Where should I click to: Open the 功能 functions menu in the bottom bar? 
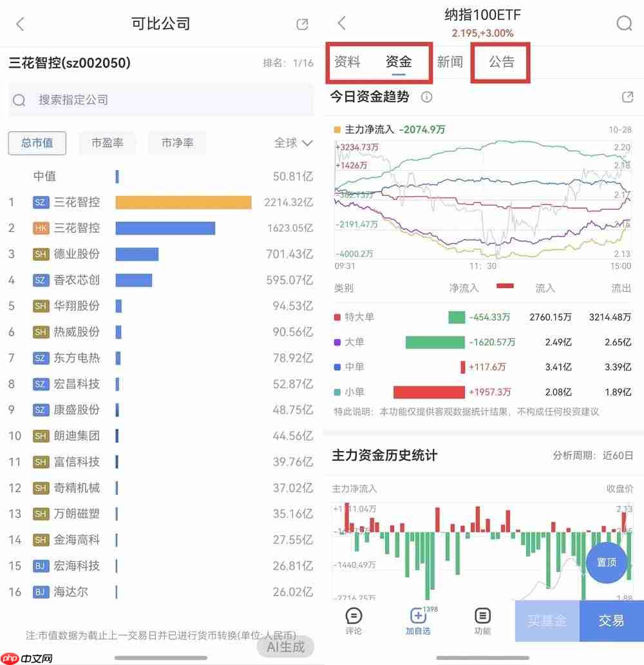(x=482, y=622)
